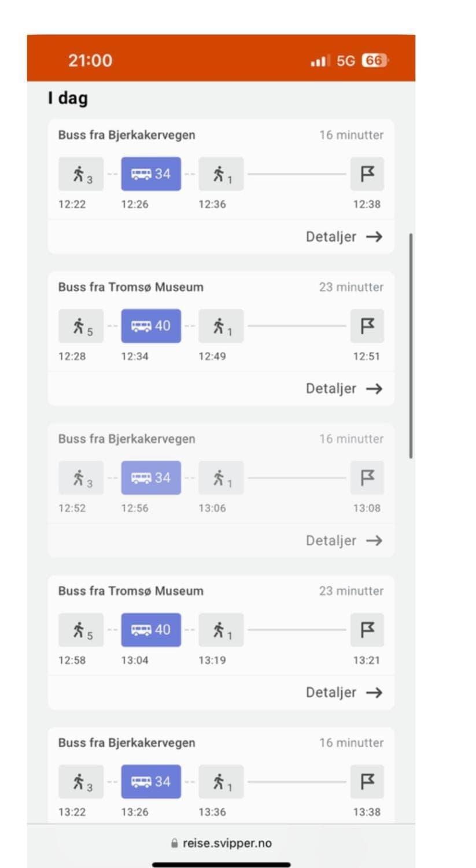Click bus 34 icon departing 12:56
The height and width of the screenshot is (868, 476).
point(150,478)
